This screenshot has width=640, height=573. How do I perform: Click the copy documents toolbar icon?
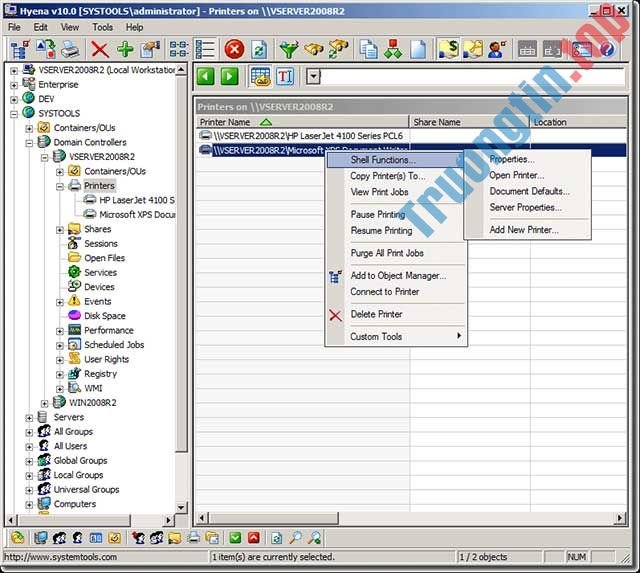click(x=368, y=50)
